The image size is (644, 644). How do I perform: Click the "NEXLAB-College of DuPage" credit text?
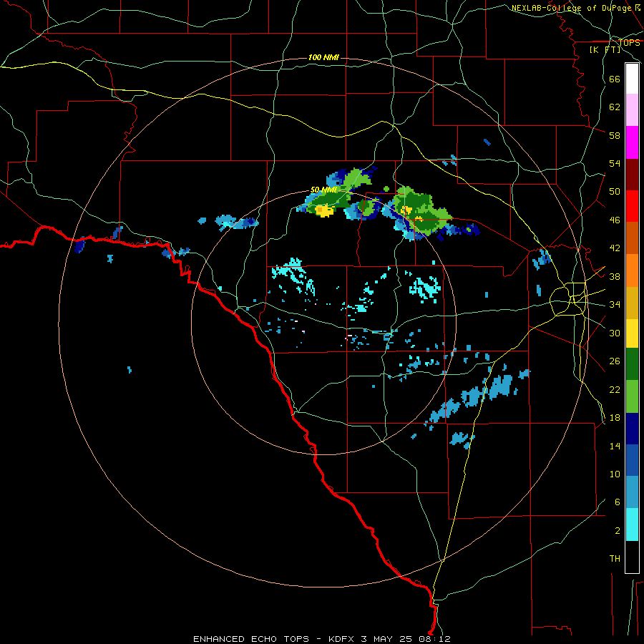click(x=571, y=8)
